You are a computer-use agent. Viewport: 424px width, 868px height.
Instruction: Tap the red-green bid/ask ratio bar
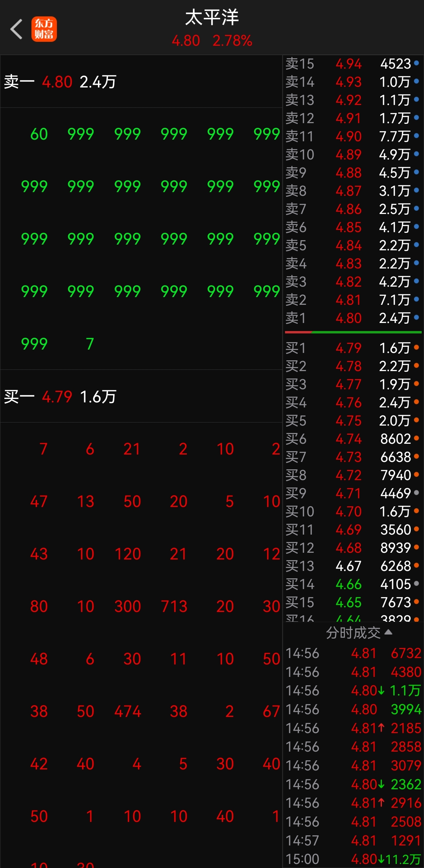(x=353, y=332)
